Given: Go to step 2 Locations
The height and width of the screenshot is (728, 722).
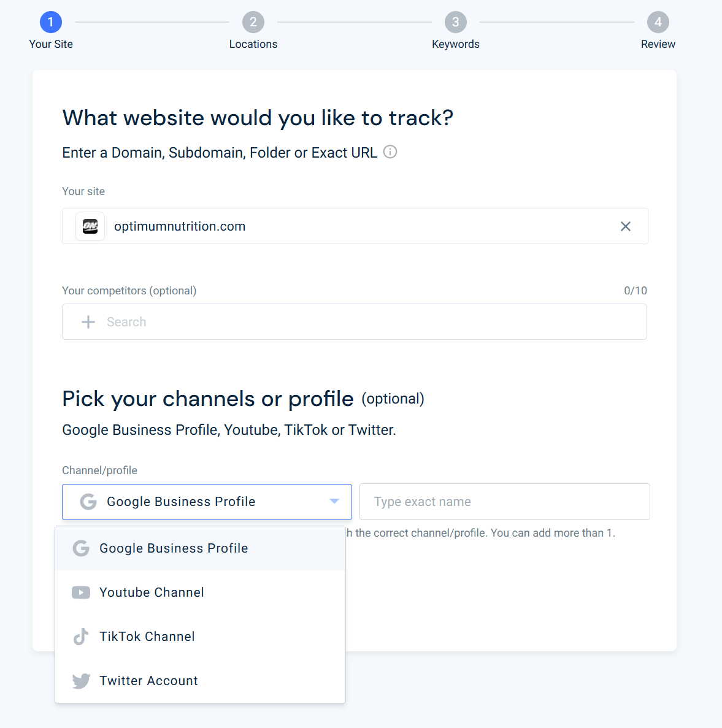Looking at the screenshot, I should (253, 22).
